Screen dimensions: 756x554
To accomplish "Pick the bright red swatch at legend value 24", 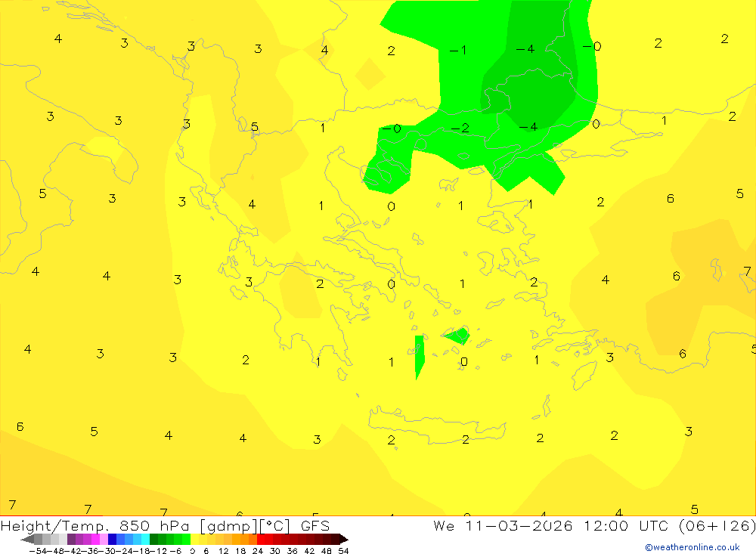I will tap(261, 540).
